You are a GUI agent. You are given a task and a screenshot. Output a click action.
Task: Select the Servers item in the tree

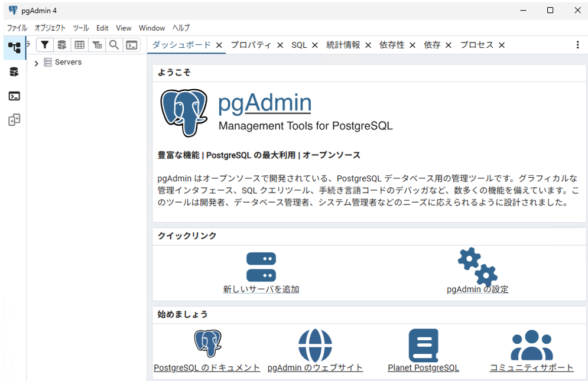coord(68,62)
